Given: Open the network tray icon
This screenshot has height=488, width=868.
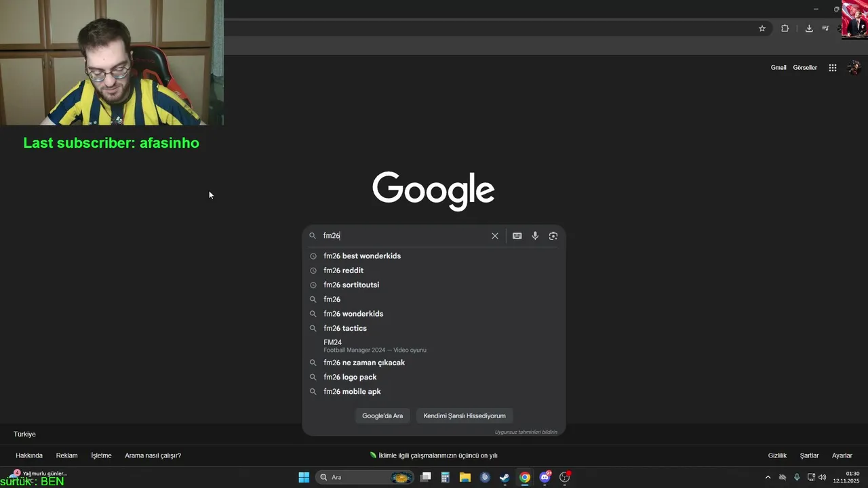Looking at the screenshot, I should [811, 477].
